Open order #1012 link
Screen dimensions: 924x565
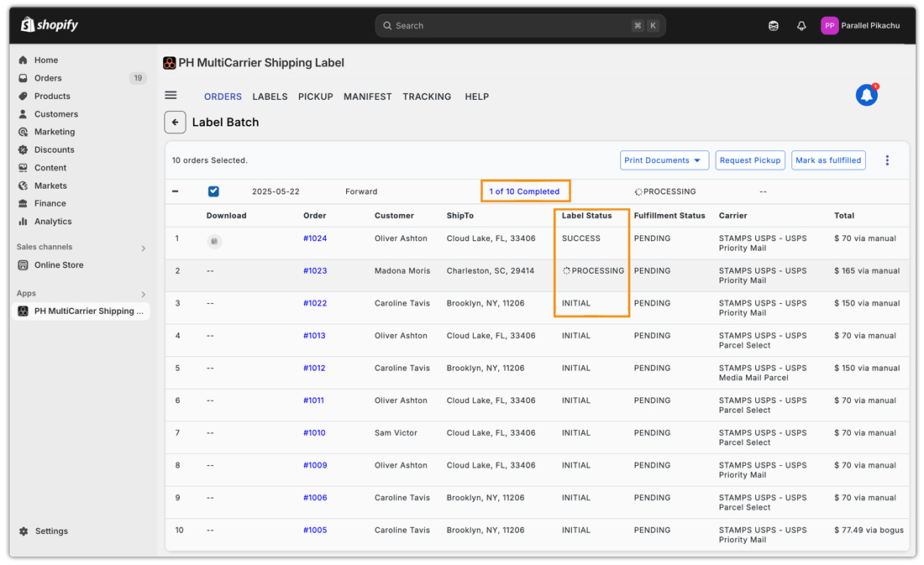pos(314,368)
